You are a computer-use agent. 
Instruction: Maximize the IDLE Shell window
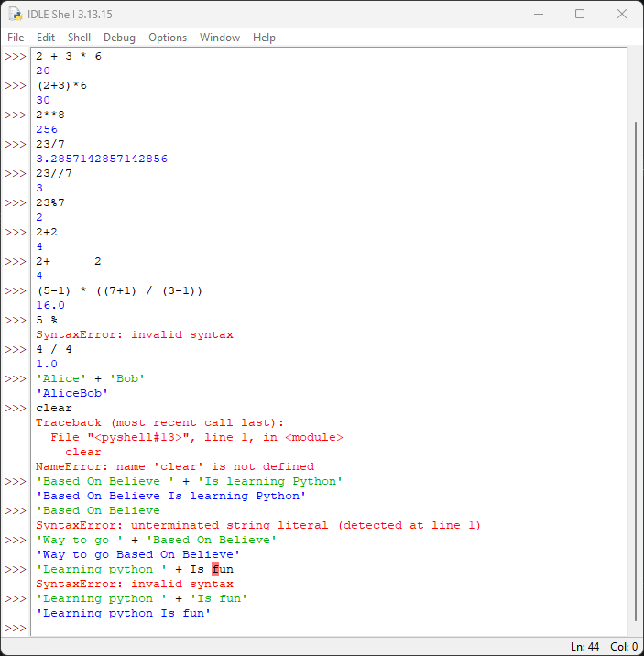580,15
